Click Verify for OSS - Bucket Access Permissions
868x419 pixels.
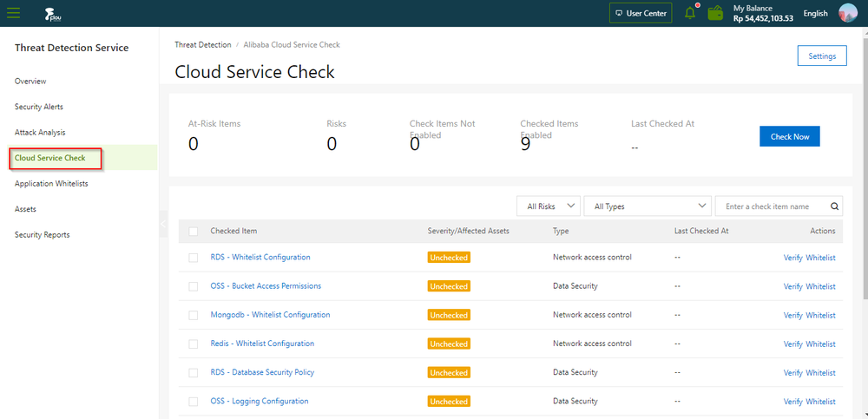click(x=792, y=287)
